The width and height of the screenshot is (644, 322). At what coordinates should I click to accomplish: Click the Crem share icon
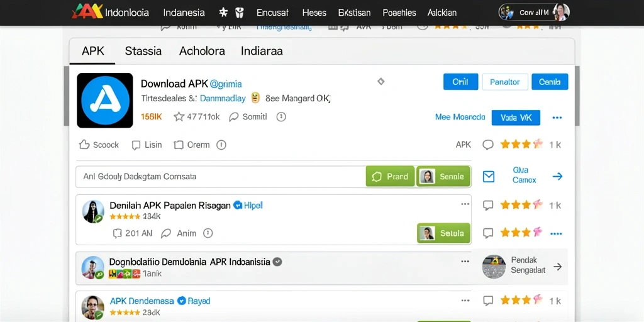coord(178,145)
